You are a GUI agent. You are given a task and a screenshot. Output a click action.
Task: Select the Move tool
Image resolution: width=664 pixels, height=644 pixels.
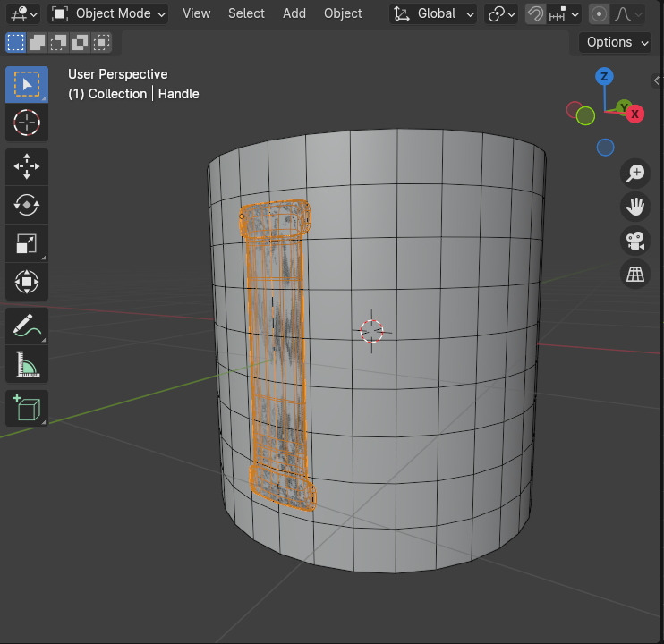[x=27, y=166]
